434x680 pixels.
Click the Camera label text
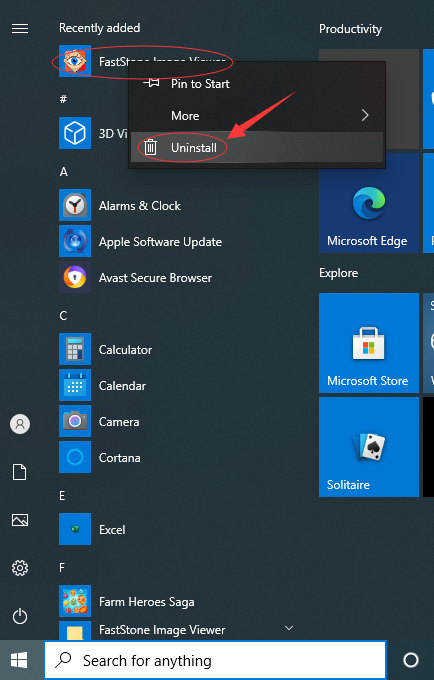(119, 422)
